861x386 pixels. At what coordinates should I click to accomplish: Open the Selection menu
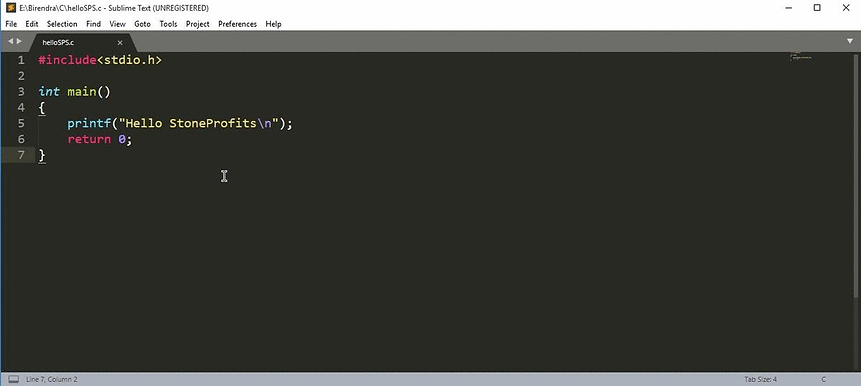[62, 24]
